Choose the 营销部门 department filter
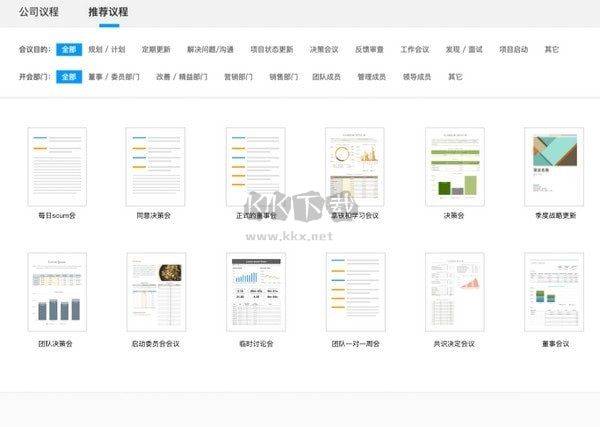Image resolution: width=600 pixels, height=427 pixels. click(238, 76)
